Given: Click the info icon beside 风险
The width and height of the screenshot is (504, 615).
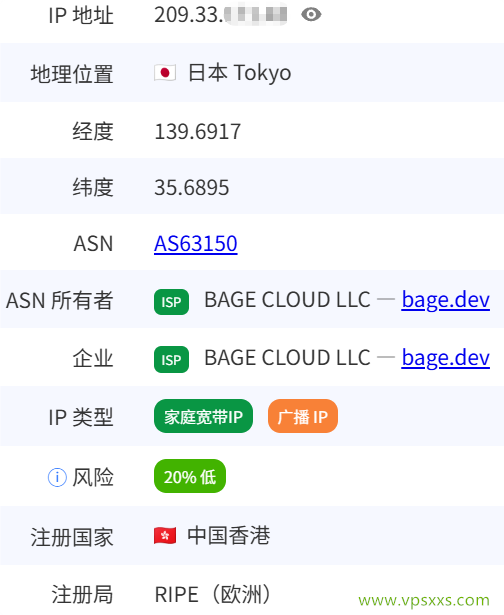Looking at the screenshot, I should point(57,477).
